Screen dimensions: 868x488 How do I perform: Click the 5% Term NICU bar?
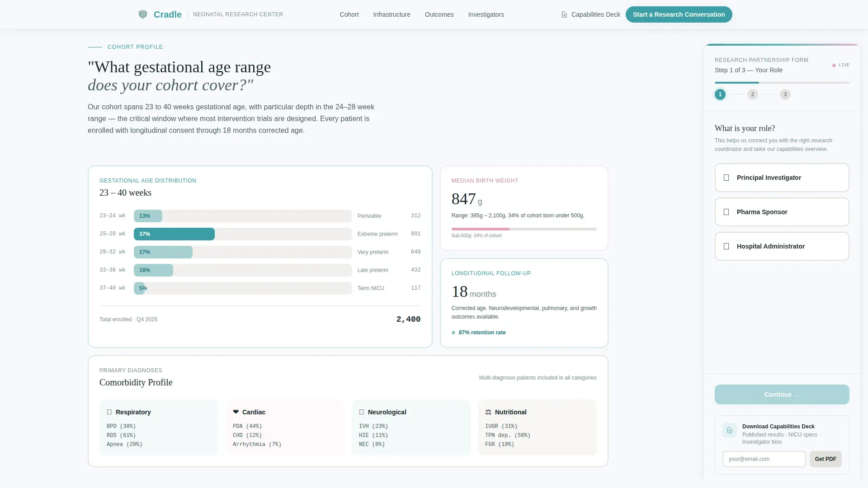[x=139, y=288]
